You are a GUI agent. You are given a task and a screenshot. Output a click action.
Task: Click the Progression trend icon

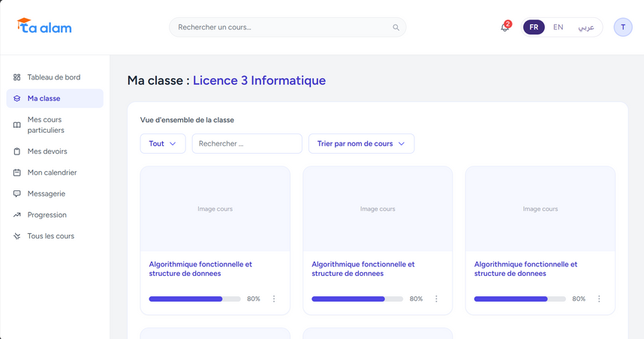coord(17,215)
